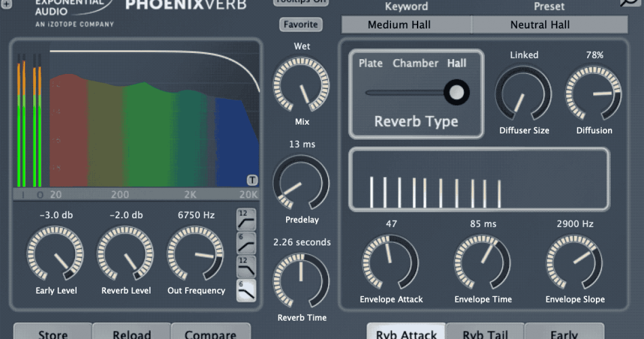Click the 78% diffusion value
The image size is (644, 339).
(x=595, y=55)
